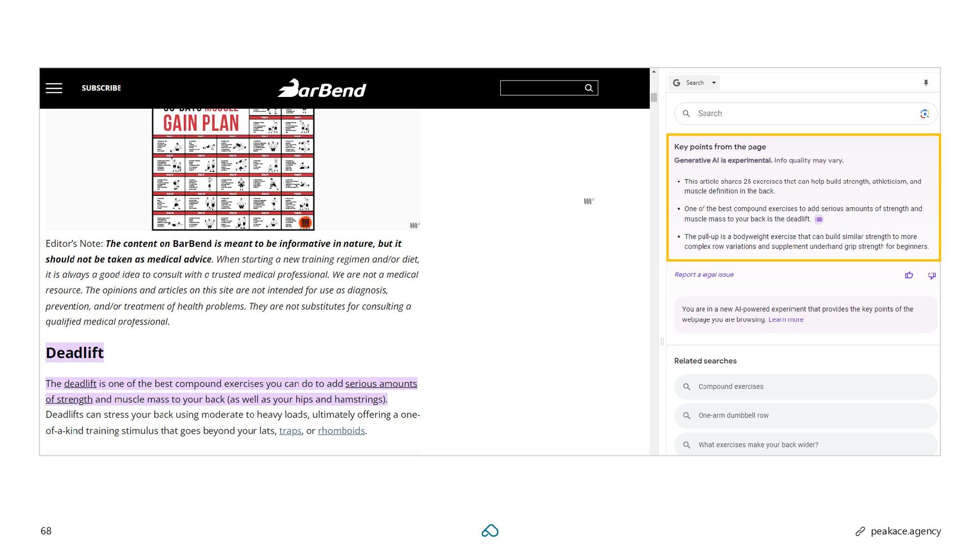This screenshot has height=551, width=980.
Task: Click the thumbs down feedback icon
Action: pyautogui.click(x=932, y=275)
